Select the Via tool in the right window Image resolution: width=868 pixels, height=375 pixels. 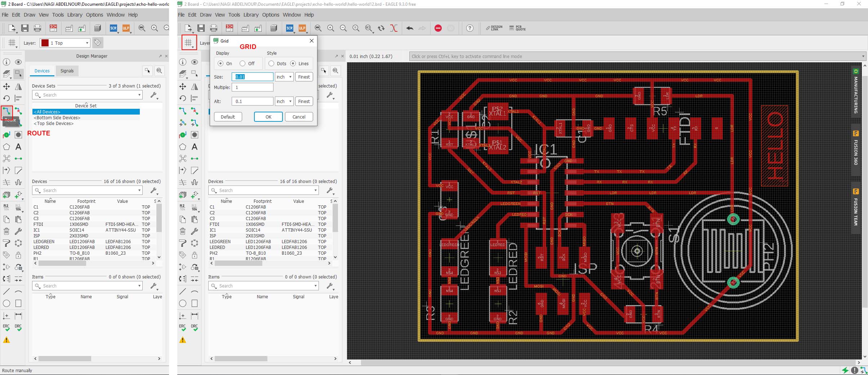[x=183, y=135]
